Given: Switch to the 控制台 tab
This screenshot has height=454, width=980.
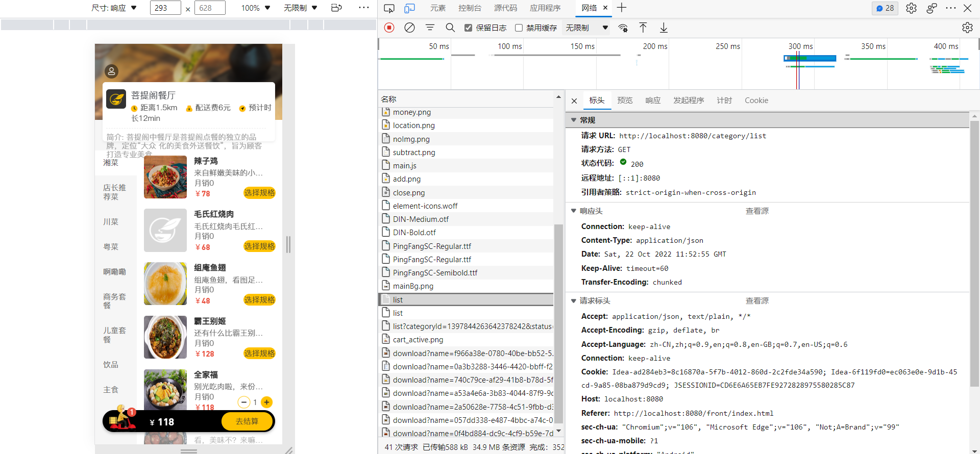Looking at the screenshot, I should (x=470, y=8).
